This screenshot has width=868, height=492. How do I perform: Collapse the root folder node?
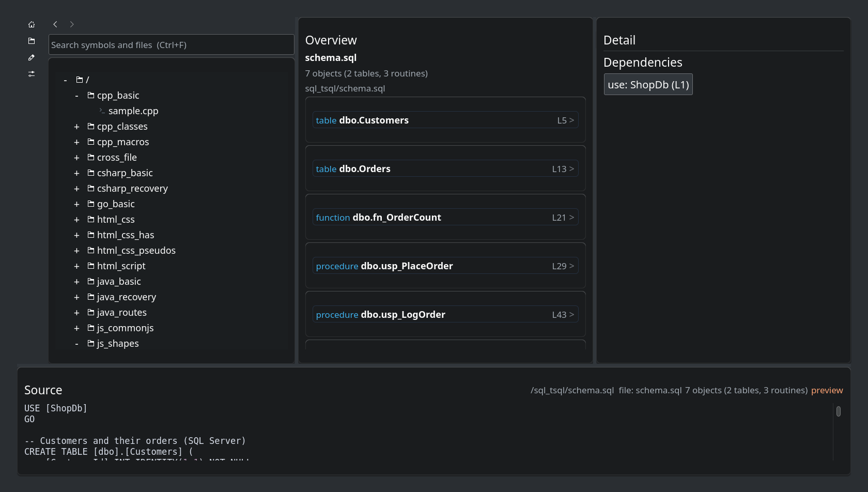pyautogui.click(x=65, y=80)
